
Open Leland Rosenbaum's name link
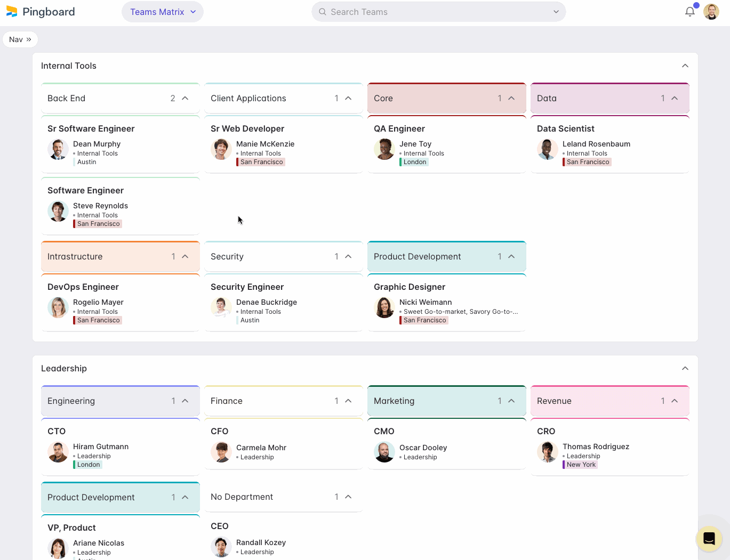[596, 144]
